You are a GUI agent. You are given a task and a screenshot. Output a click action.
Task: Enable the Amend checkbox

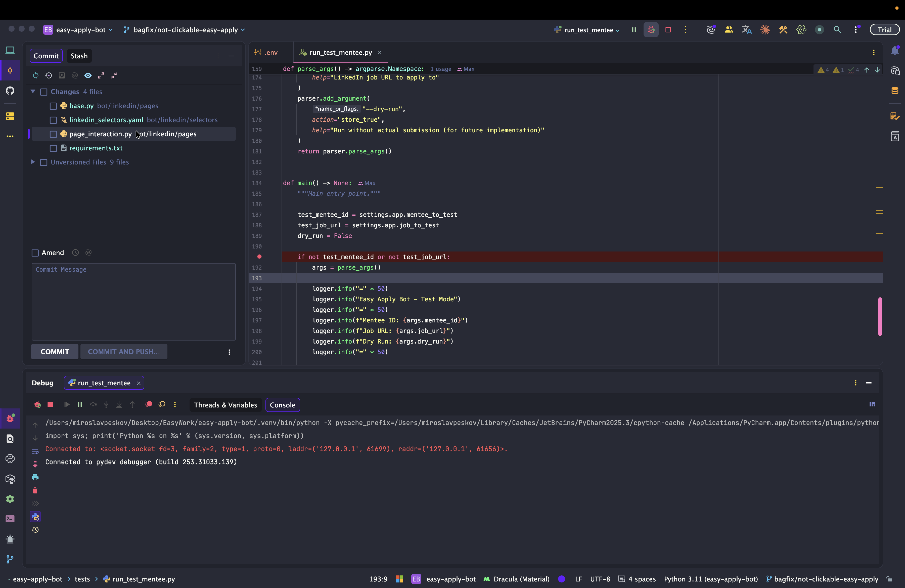35,253
